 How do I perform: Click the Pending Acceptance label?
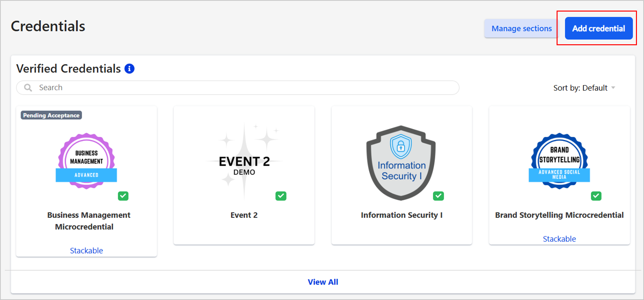pyautogui.click(x=51, y=115)
